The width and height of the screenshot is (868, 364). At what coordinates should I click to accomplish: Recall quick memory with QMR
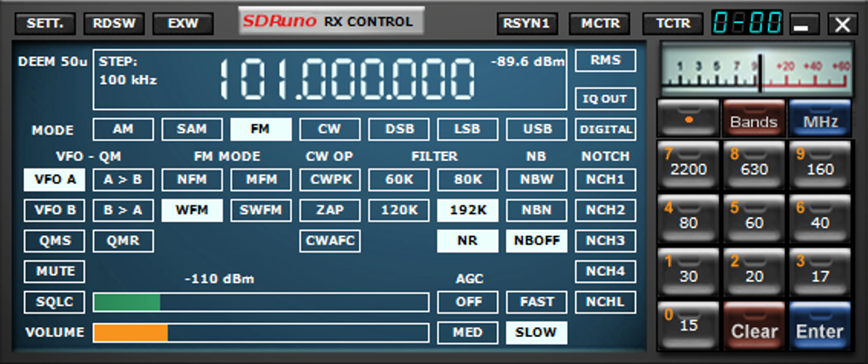(x=123, y=241)
